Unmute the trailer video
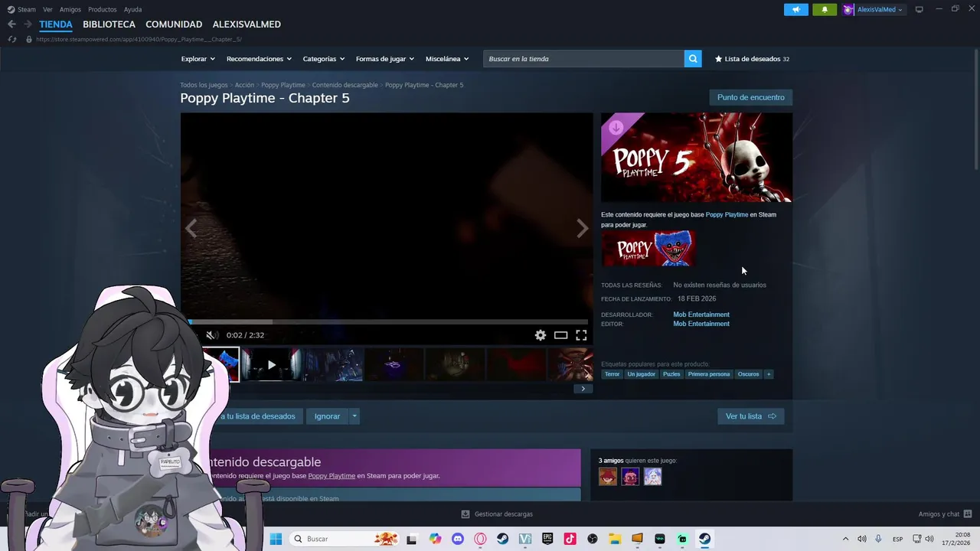The height and width of the screenshot is (551, 980). click(212, 335)
